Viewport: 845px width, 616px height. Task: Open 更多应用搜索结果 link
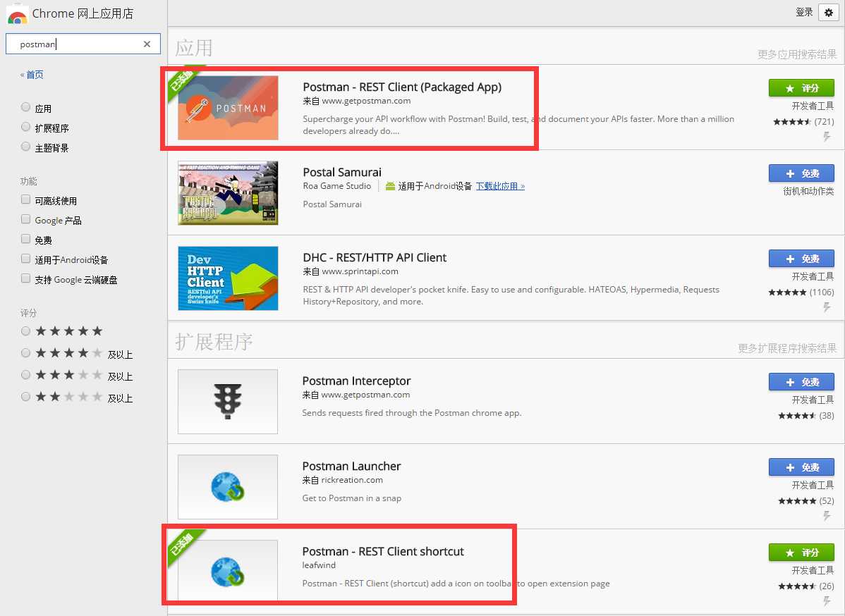click(797, 54)
